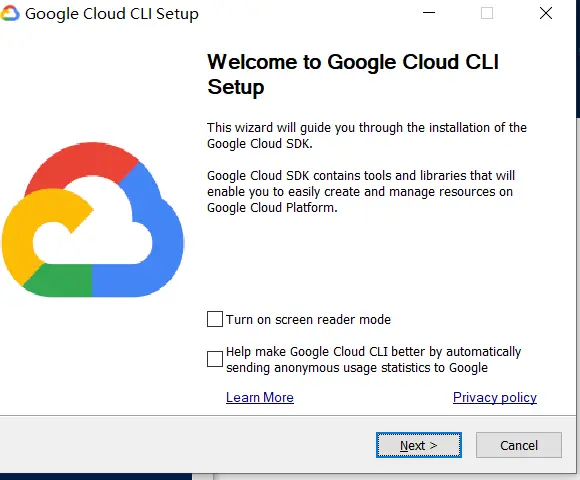Open the Privacy policy link
This screenshot has height=480, width=580.
(495, 398)
